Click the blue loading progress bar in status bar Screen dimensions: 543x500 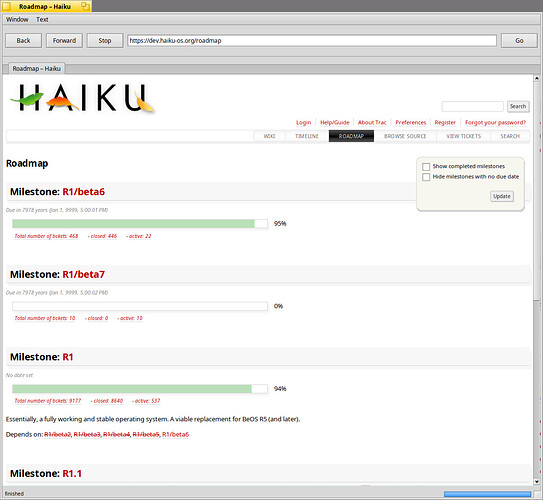pos(487,494)
